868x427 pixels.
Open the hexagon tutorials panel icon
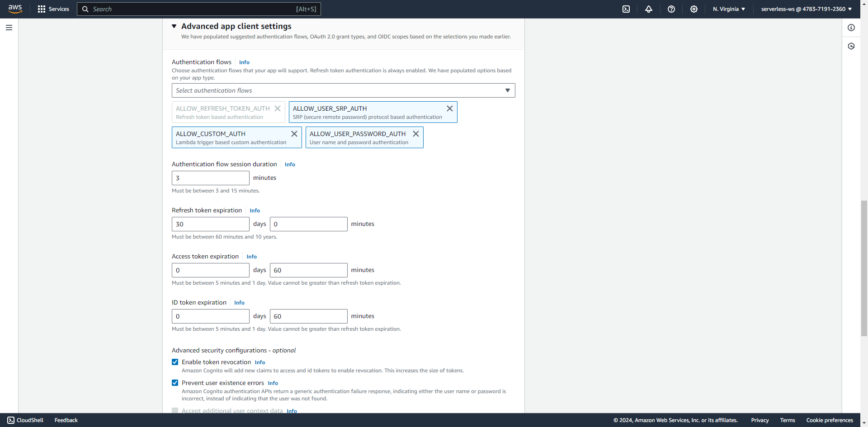851,46
